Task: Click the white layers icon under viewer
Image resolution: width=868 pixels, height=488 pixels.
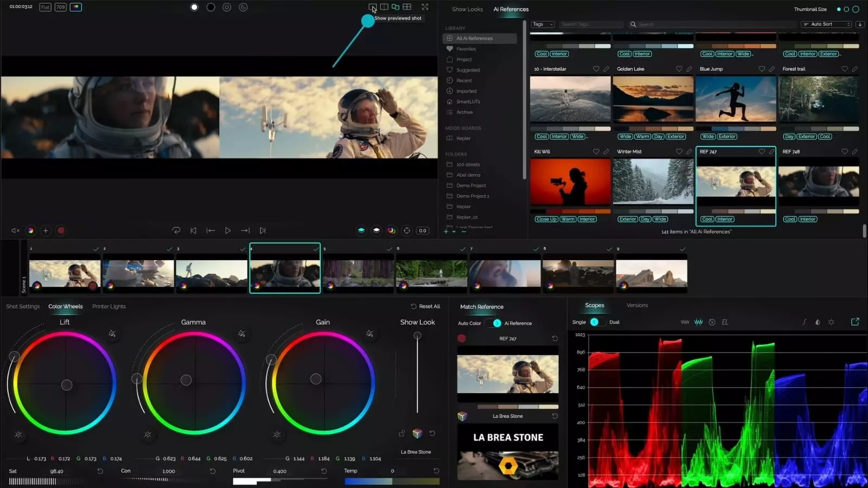Action: point(376,230)
